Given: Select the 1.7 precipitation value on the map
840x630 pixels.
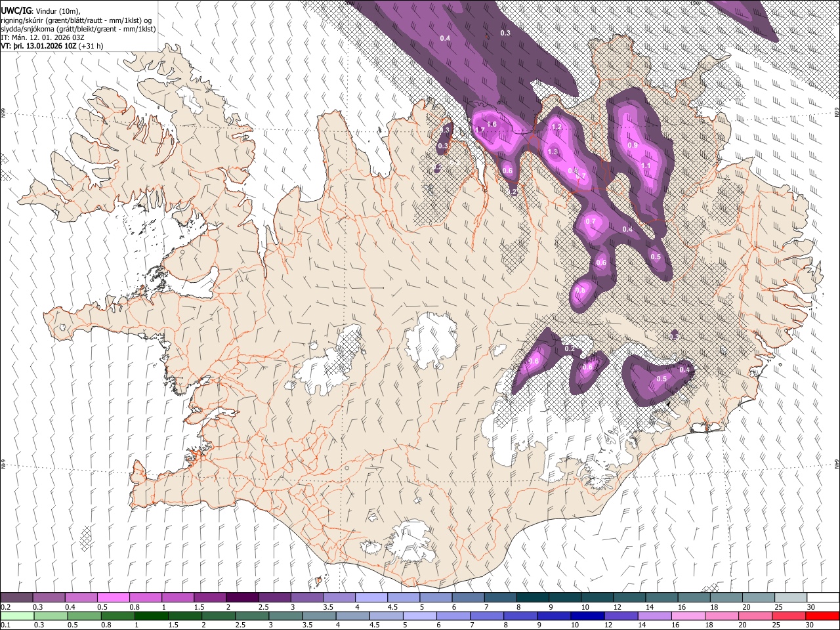Looking at the screenshot, I should click(x=479, y=130).
